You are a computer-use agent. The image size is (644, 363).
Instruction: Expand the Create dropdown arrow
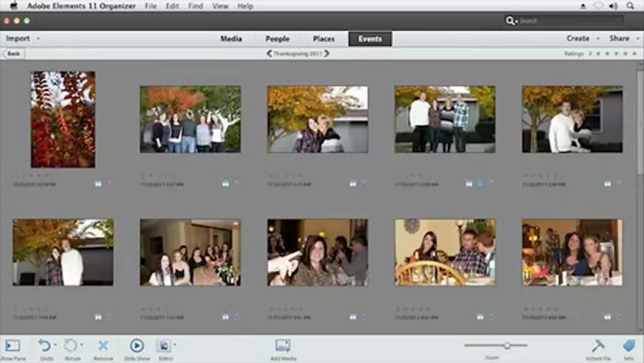pyautogui.click(x=598, y=39)
